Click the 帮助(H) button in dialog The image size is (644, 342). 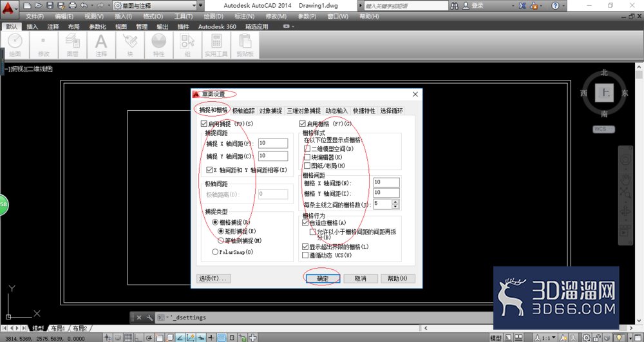397,278
